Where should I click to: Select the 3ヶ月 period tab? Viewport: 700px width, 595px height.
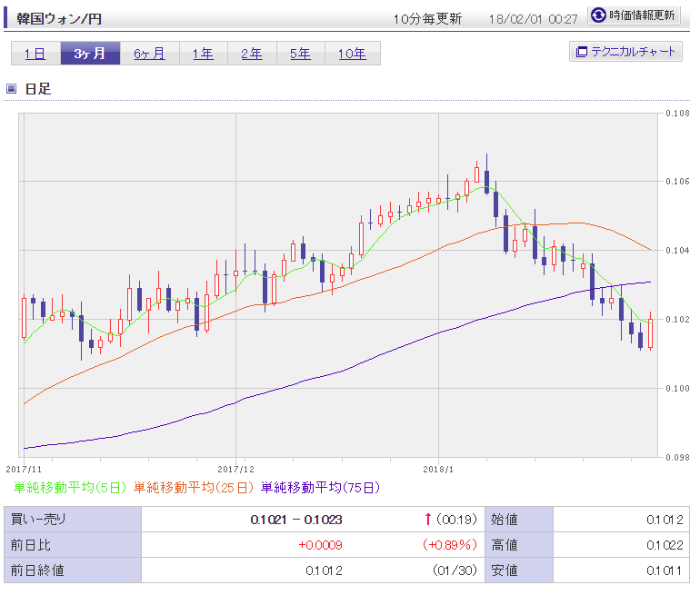tap(89, 54)
